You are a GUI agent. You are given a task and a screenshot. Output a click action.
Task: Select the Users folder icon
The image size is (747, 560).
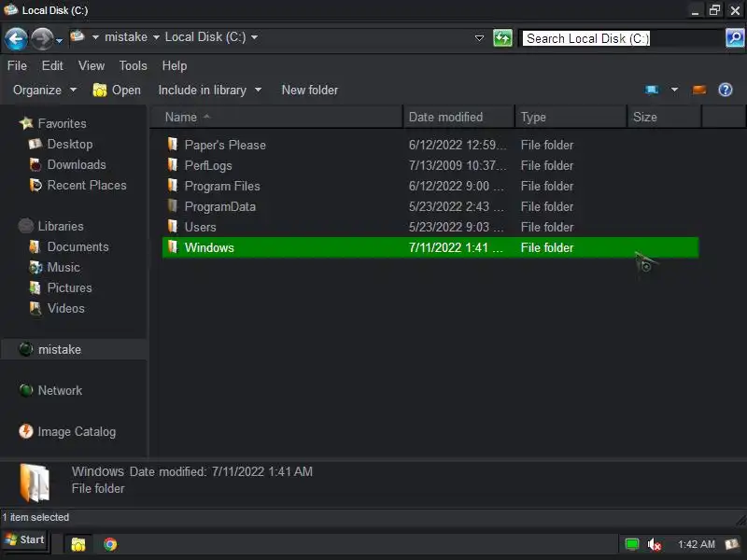tap(173, 226)
